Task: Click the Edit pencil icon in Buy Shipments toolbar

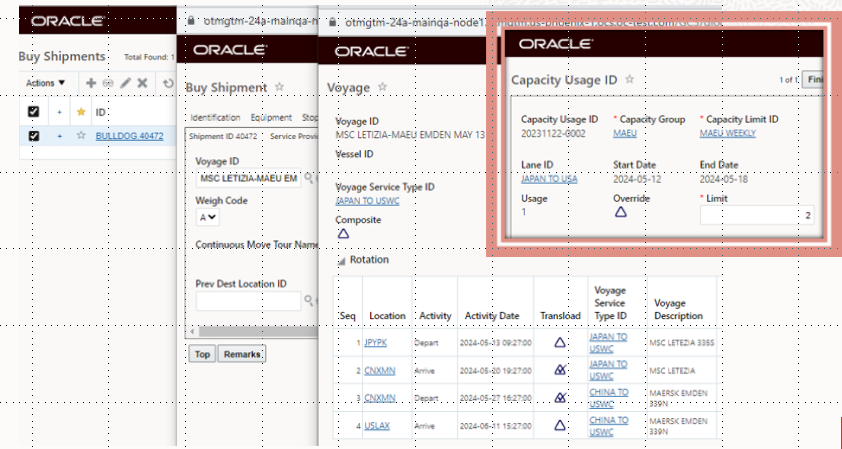Action: point(125,83)
